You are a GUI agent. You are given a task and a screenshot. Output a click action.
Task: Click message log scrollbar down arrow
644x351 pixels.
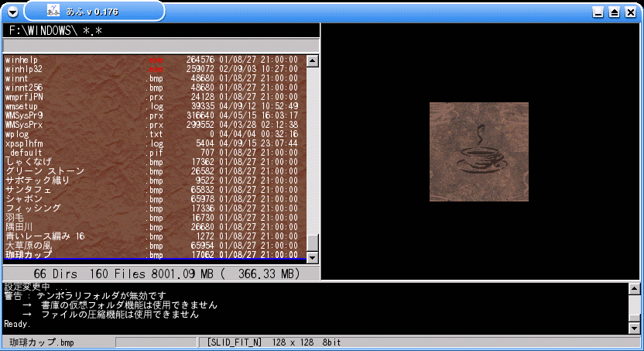coord(634,328)
